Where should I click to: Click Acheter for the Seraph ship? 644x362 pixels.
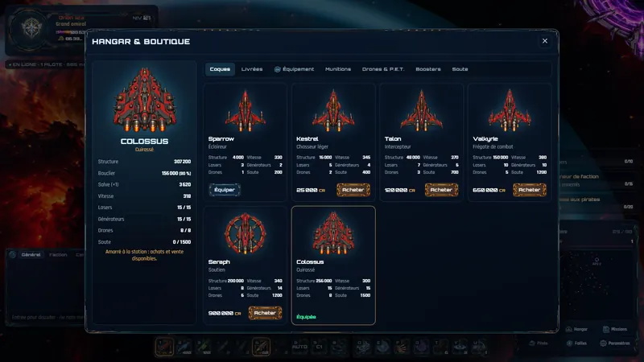coord(265,313)
